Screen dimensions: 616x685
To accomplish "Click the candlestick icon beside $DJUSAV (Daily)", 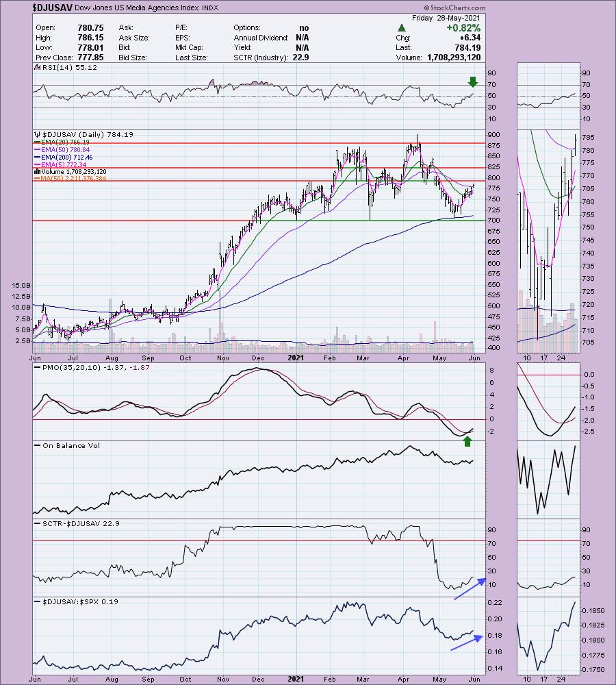I will click(38, 134).
